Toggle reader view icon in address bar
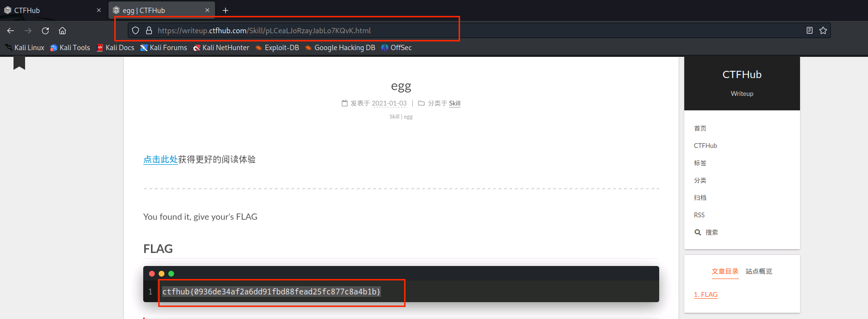This screenshot has height=319, width=868. [x=810, y=30]
